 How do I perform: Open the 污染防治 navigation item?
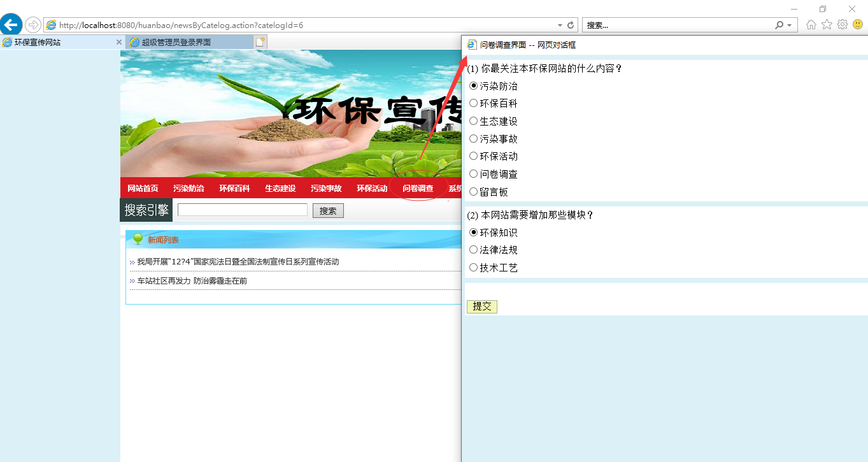click(189, 188)
